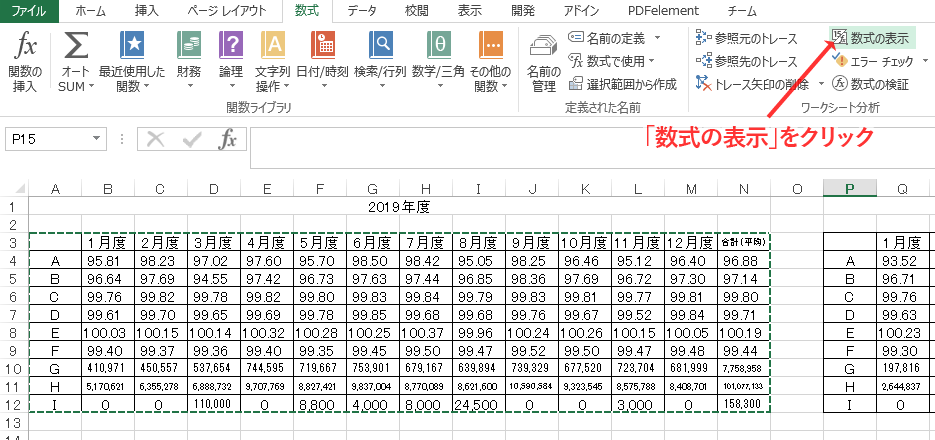Click cell containing 197,816
Screen dimensions: 935x440
[x=902, y=369]
